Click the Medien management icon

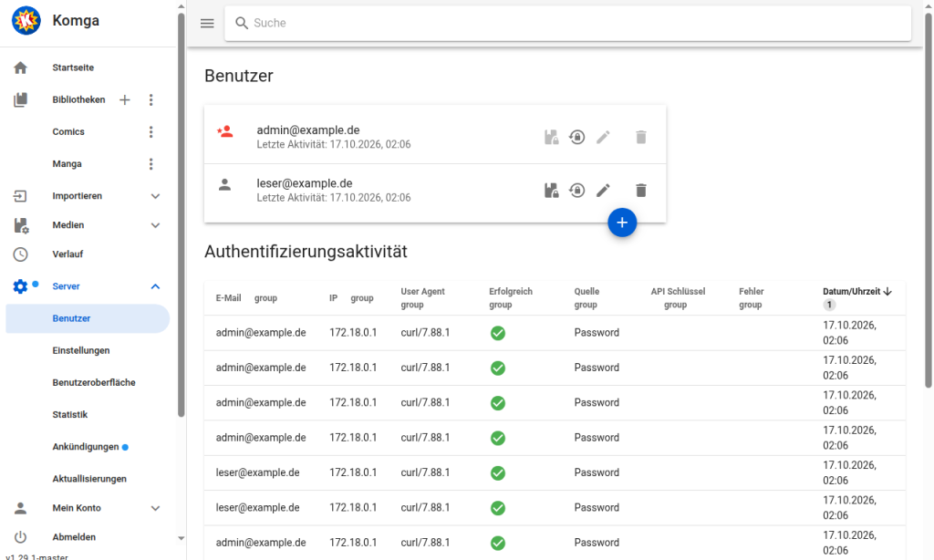21,225
